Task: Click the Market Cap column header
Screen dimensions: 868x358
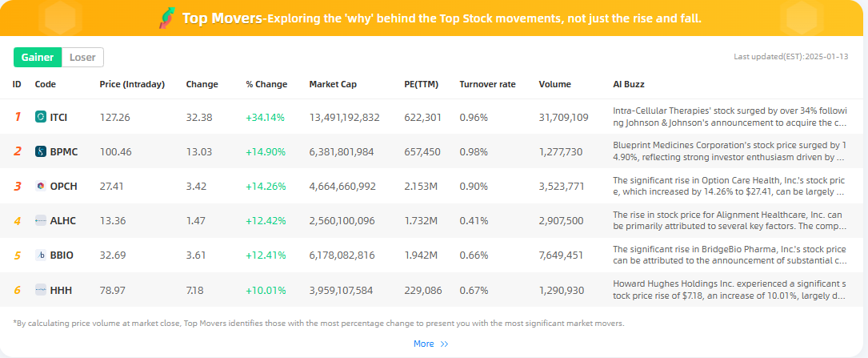Action: [333, 84]
